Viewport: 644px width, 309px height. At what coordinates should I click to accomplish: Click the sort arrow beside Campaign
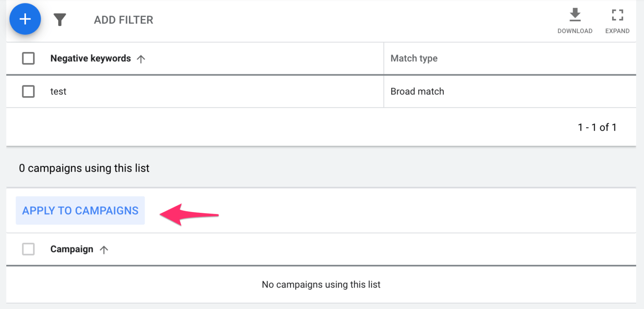[105, 249]
